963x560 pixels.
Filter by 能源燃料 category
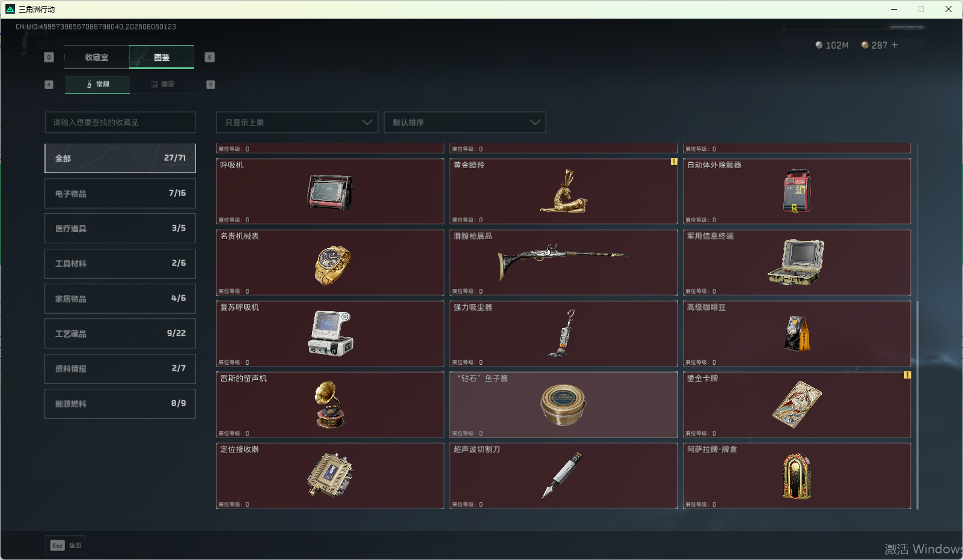pos(120,404)
